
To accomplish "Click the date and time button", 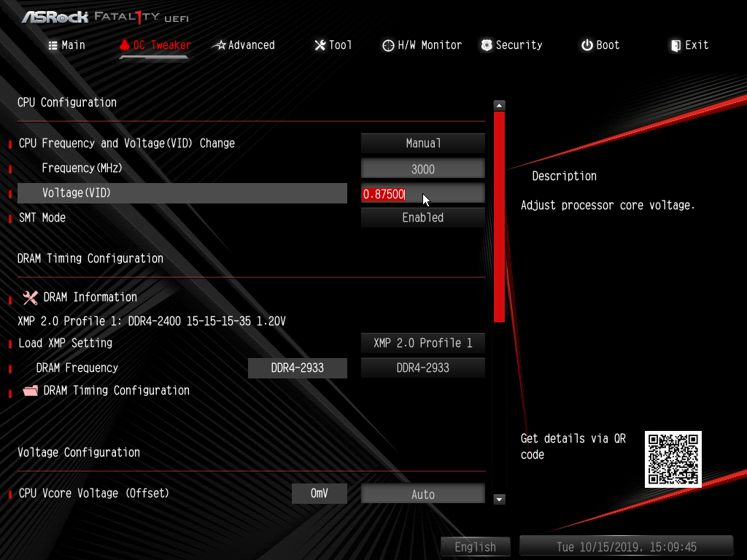I will click(625, 547).
